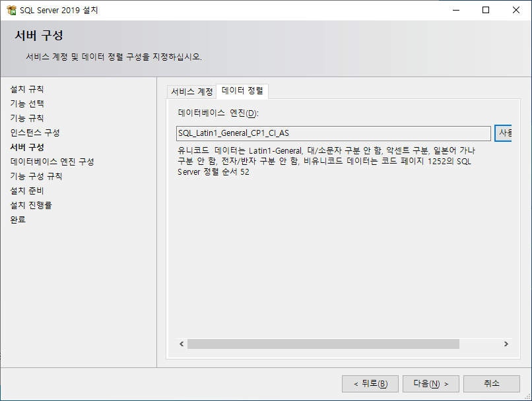Select the 완료 step in sidebar
Screen dimensions: 532x401
18,220
